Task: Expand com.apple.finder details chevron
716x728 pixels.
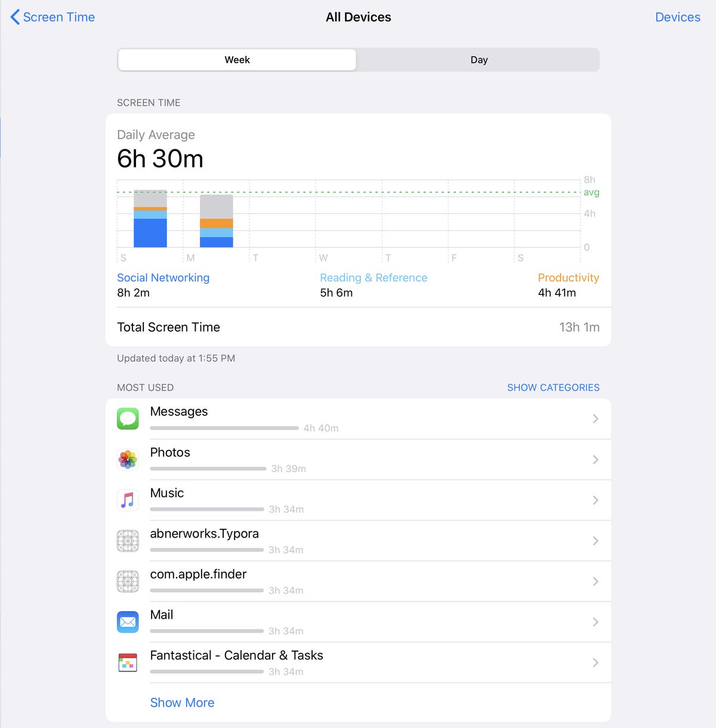Action: coord(595,581)
